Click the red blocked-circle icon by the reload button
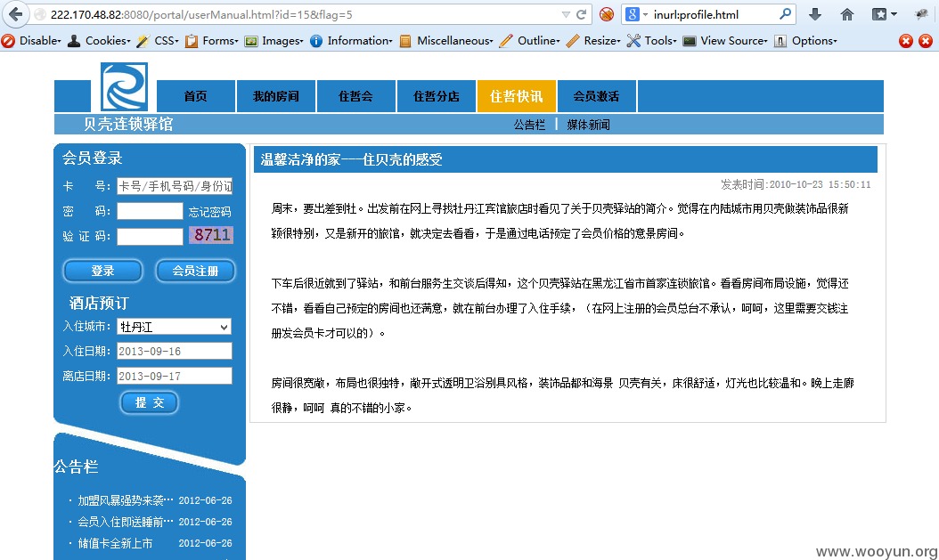This screenshot has height=560, width=939. pyautogui.click(x=607, y=14)
